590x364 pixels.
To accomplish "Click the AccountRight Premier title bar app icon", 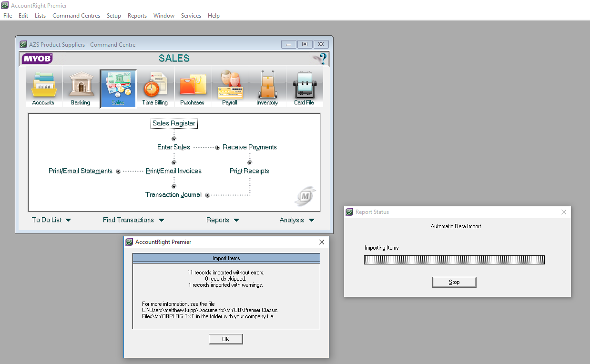I will coord(5,5).
